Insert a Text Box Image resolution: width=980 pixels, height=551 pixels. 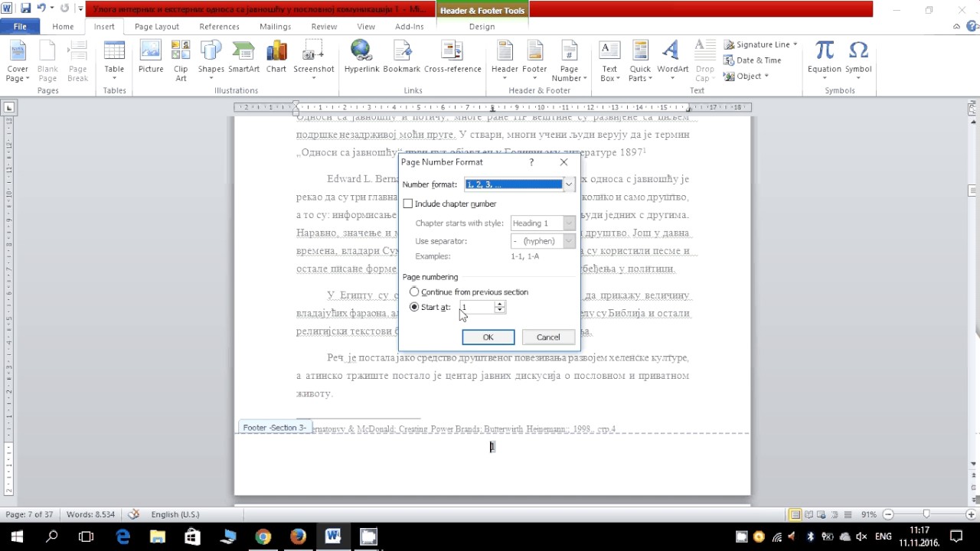pyautogui.click(x=609, y=61)
